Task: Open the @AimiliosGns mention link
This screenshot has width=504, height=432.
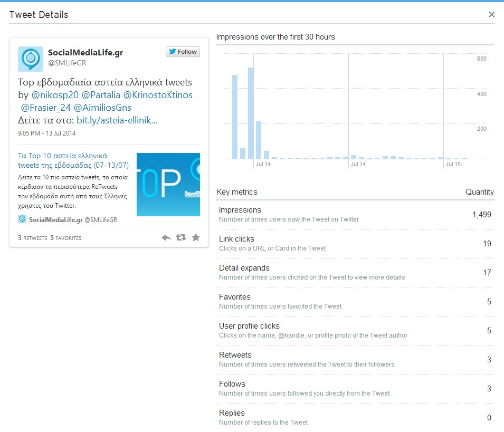Action: [x=102, y=108]
